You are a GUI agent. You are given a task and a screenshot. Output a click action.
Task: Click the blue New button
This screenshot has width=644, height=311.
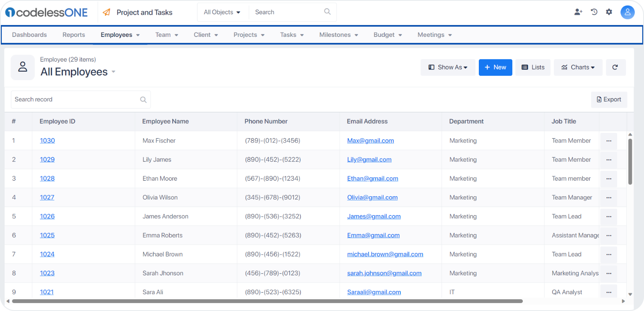tap(496, 67)
